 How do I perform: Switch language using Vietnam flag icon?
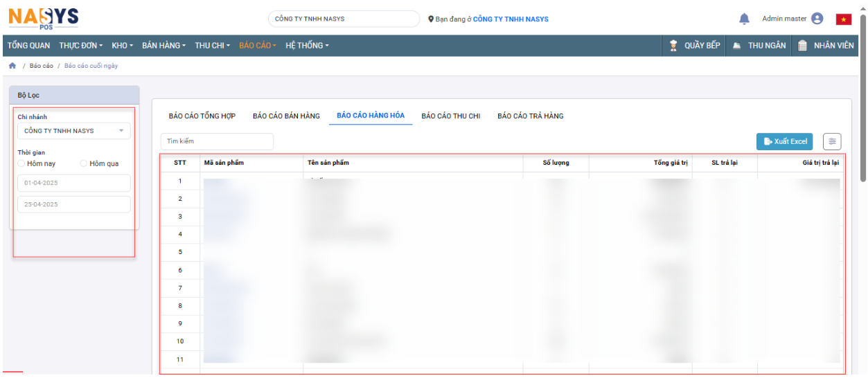click(843, 19)
